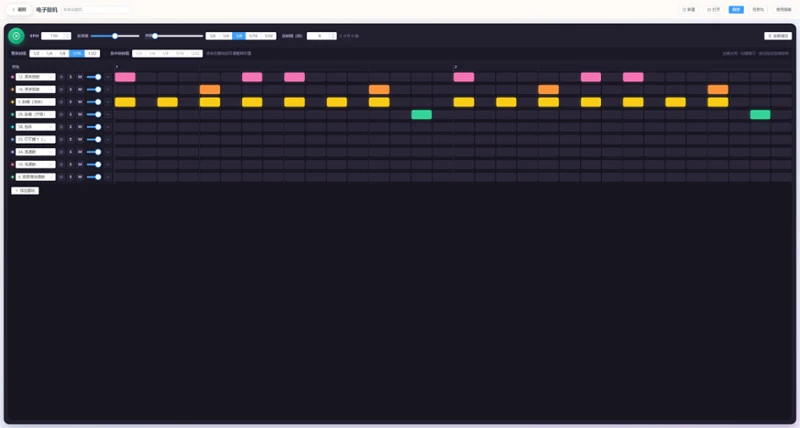The width and height of the screenshot is (800, 428).
Task: Expand track 16 row with its chevron
Action: pos(108,89)
